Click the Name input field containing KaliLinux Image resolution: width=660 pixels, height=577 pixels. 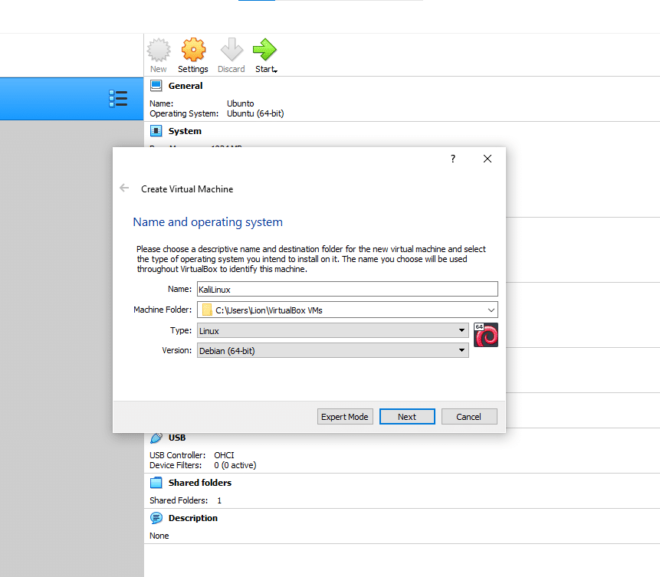tap(347, 289)
